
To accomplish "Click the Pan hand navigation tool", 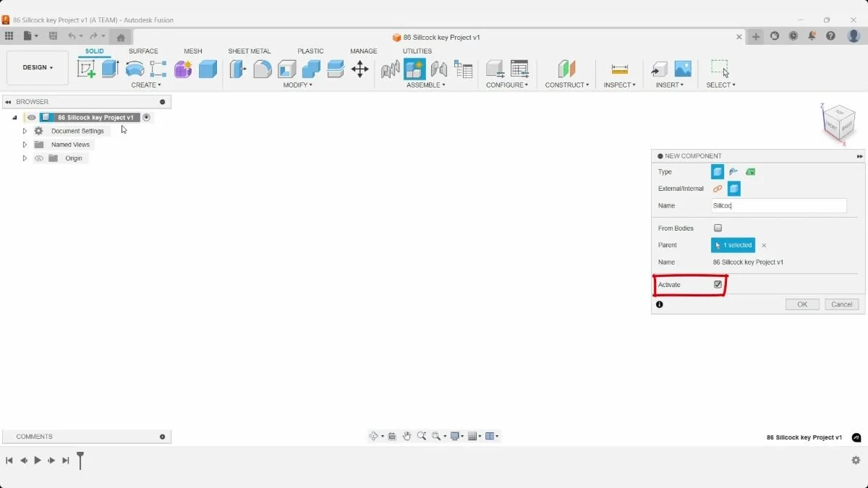I will pos(407,436).
